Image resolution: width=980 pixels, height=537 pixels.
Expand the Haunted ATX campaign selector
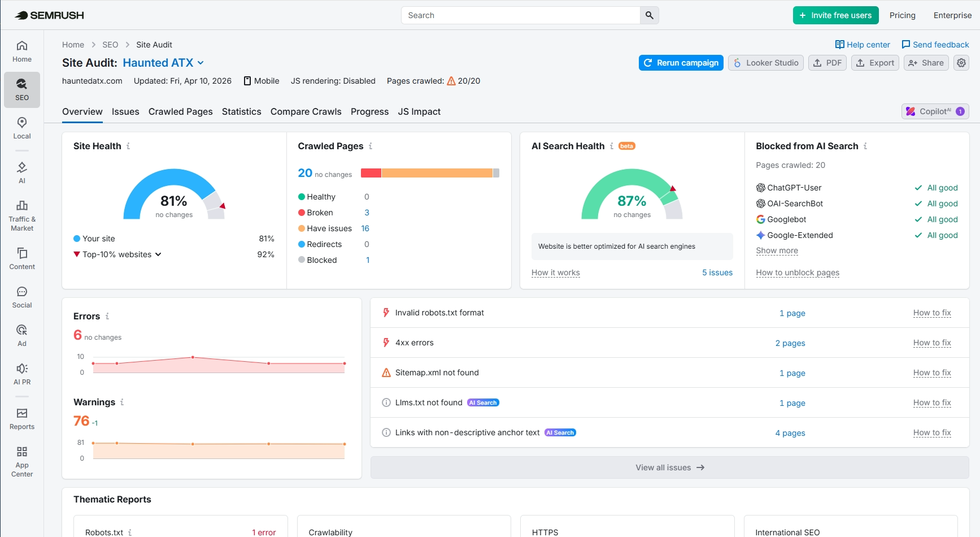[164, 63]
